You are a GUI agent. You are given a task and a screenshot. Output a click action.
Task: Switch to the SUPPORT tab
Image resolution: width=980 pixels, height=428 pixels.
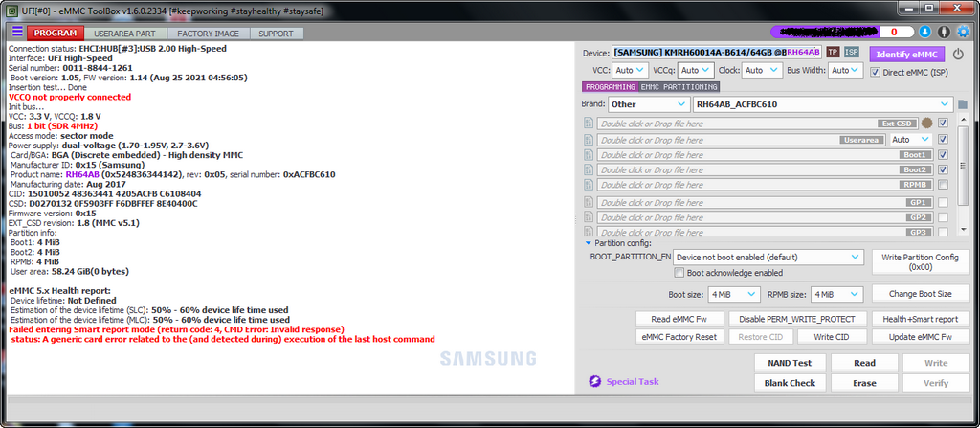click(277, 34)
